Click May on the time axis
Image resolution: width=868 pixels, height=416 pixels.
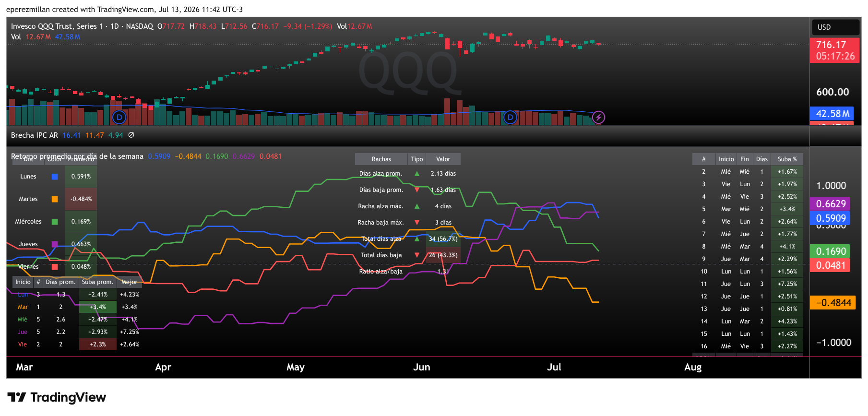(x=296, y=368)
